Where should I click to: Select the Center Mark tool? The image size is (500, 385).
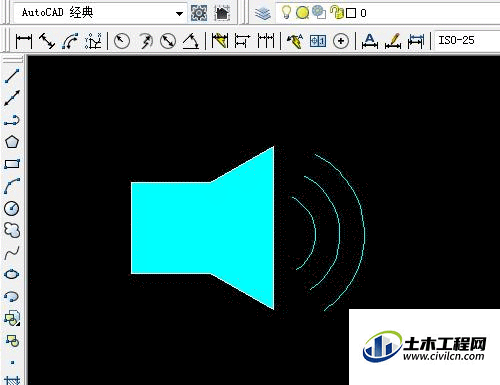[x=341, y=41]
